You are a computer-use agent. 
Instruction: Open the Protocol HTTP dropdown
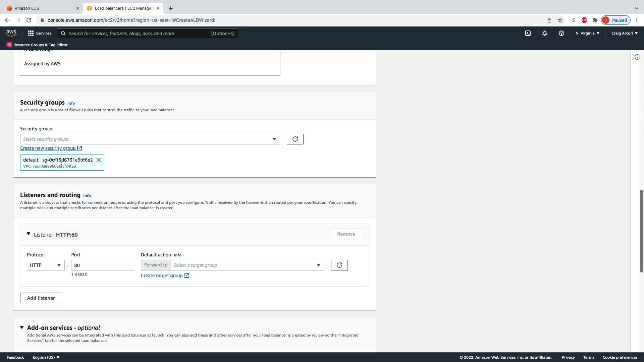tap(45, 265)
